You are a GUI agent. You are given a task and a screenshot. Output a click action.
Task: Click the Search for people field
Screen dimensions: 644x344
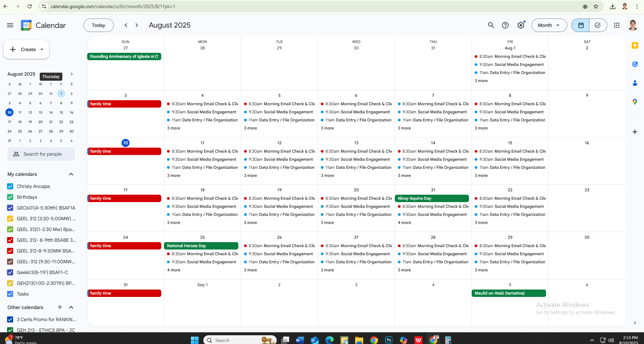(41, 154)
